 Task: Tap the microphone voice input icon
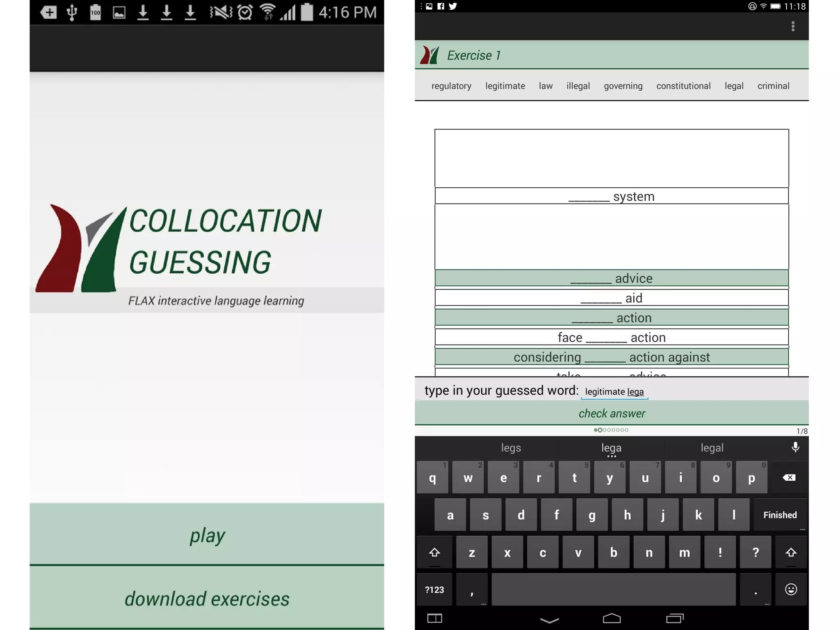(x=795, y=447)
